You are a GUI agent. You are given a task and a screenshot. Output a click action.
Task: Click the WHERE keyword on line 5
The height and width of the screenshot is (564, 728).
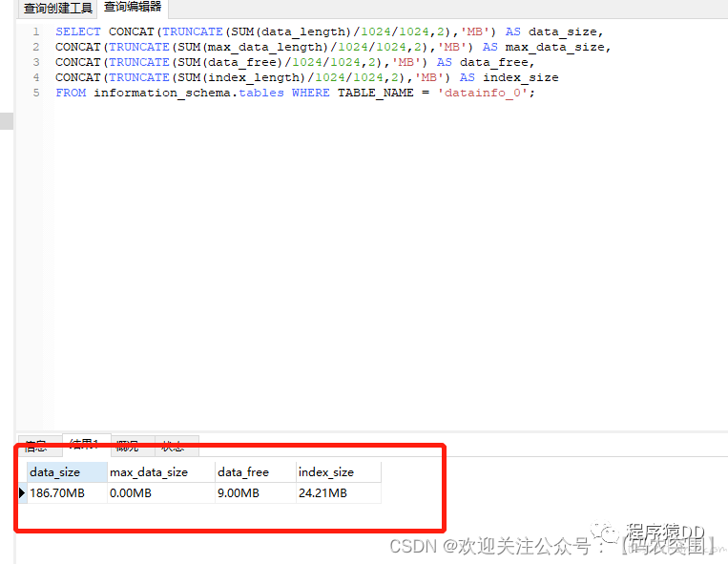311,93
